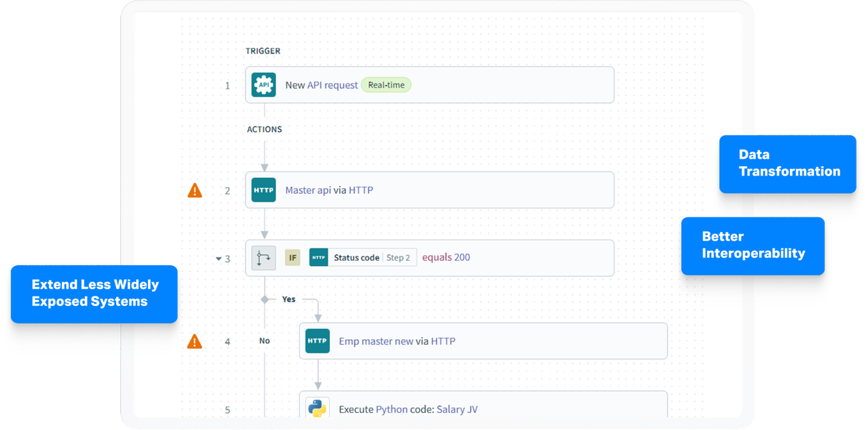
Task: Click the API gear icon in trigger step
Action: (x=264, y=85)
